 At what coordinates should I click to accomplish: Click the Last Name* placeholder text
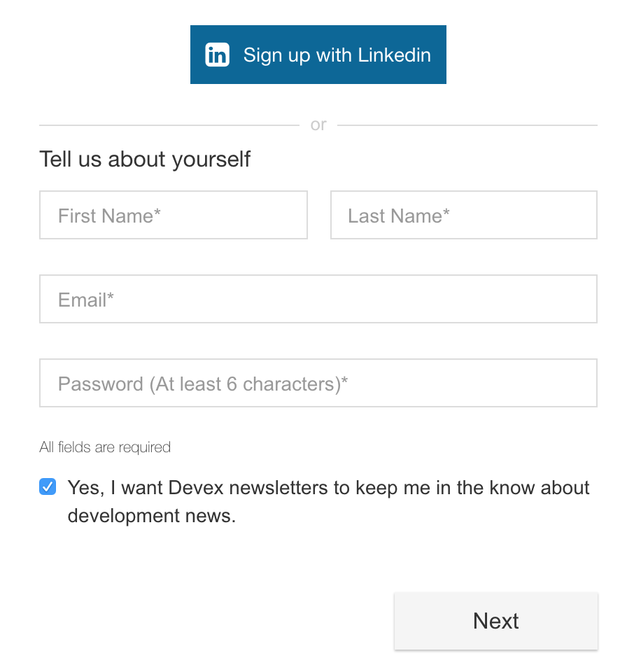[398, 216]
